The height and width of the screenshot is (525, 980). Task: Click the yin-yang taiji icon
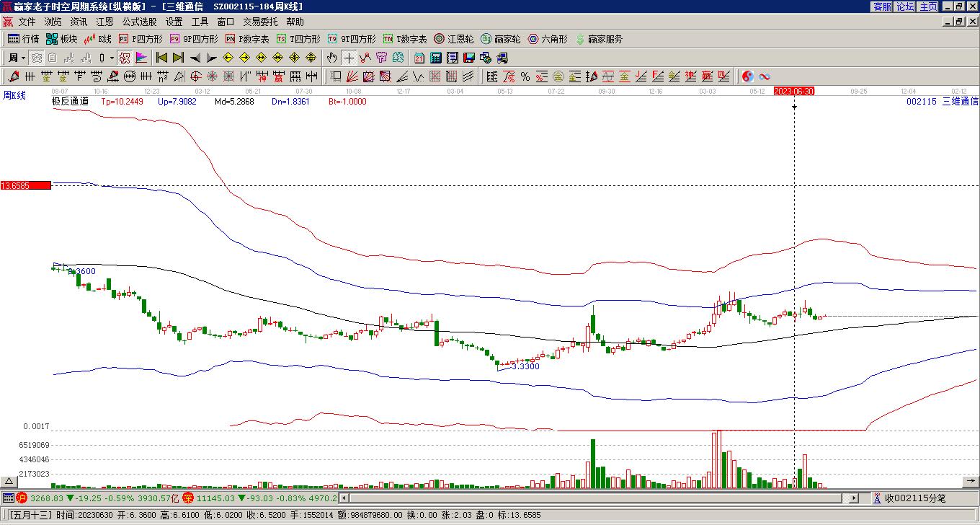click(x=748, y=76)
